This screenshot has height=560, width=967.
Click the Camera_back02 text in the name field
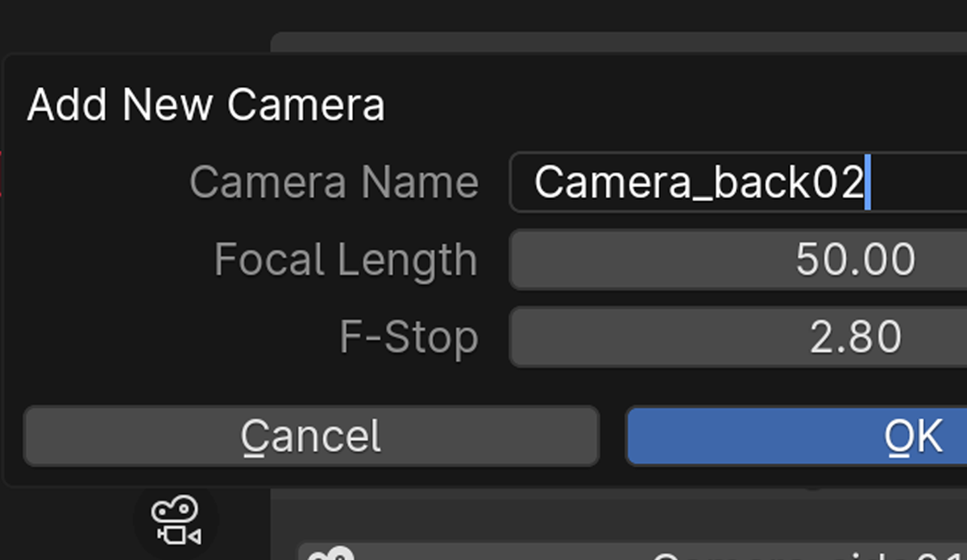[699, 183]
